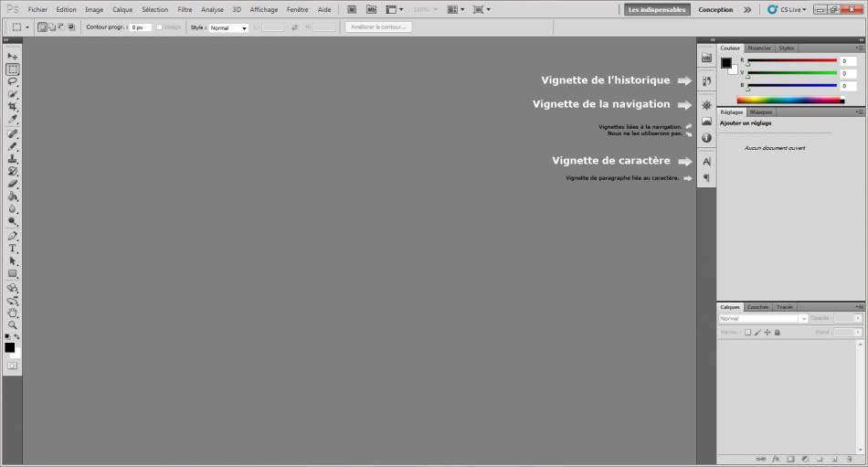
Task: Open the Fenêtre menu
Action: tap(297, 9)
